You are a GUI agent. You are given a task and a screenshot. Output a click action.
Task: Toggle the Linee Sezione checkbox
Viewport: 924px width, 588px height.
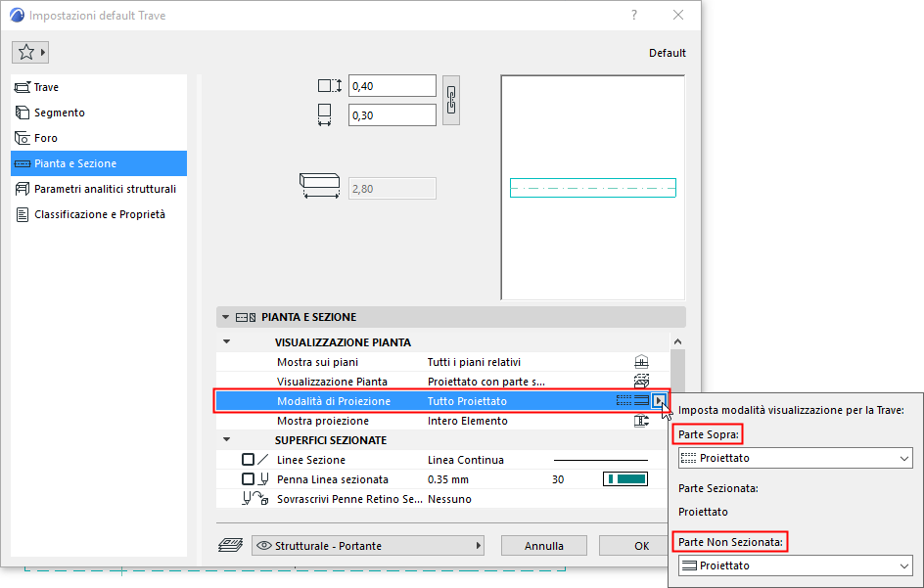248,460
